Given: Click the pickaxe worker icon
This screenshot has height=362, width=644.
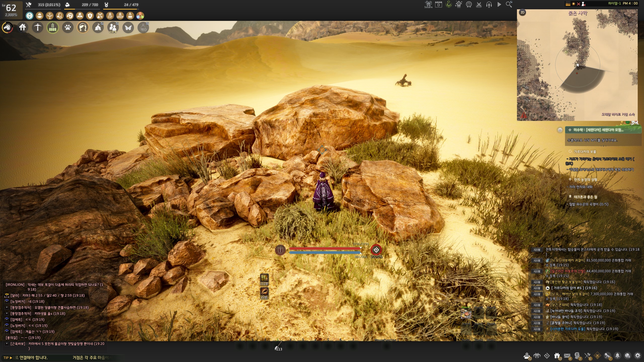Looking at the screenshot, I should (37, 27).
